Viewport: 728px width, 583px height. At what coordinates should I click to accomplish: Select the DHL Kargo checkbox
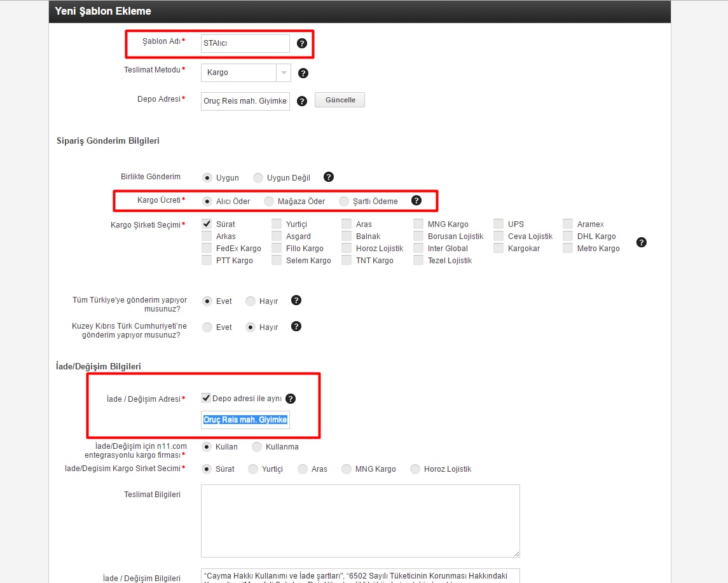(x=568, y=236)
